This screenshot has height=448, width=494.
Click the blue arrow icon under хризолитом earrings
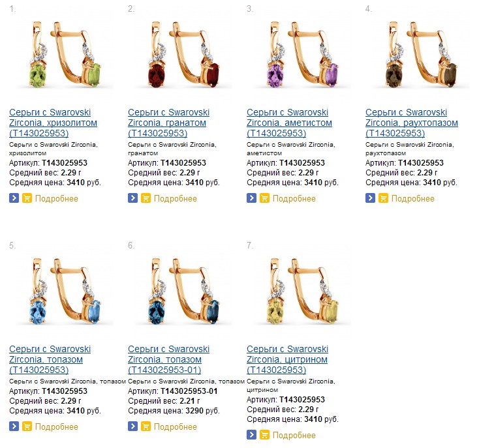pos(14,198)
